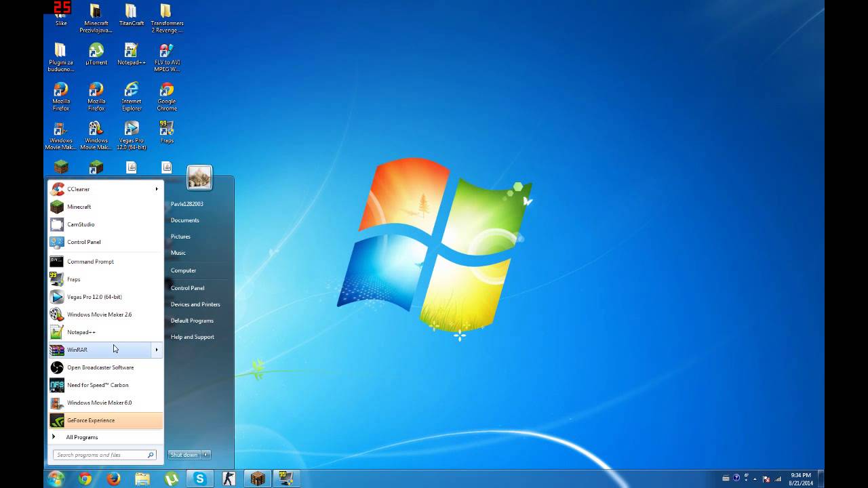Click the Shut down button

coord(184,455)
